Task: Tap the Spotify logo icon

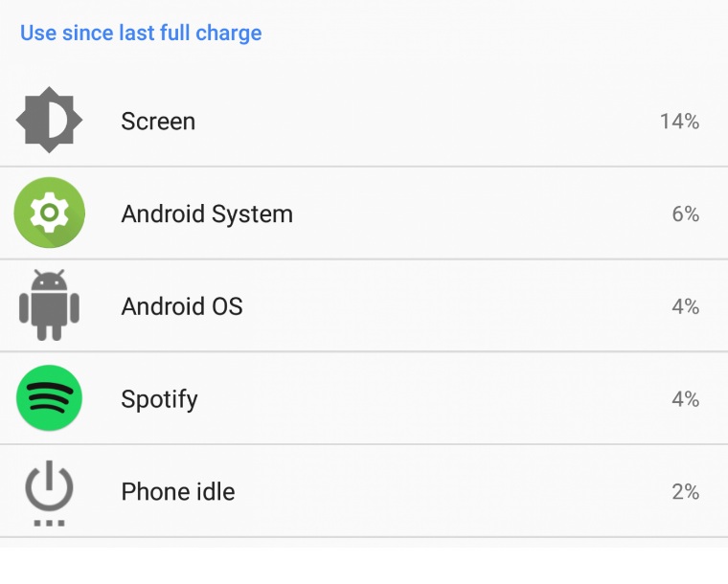Action: tap(49, 398)
